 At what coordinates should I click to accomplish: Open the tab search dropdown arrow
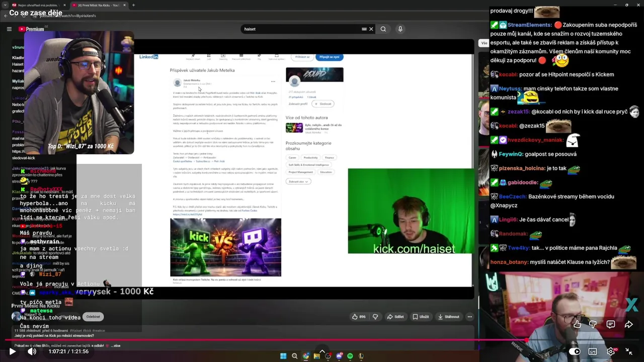coord(5,5)
